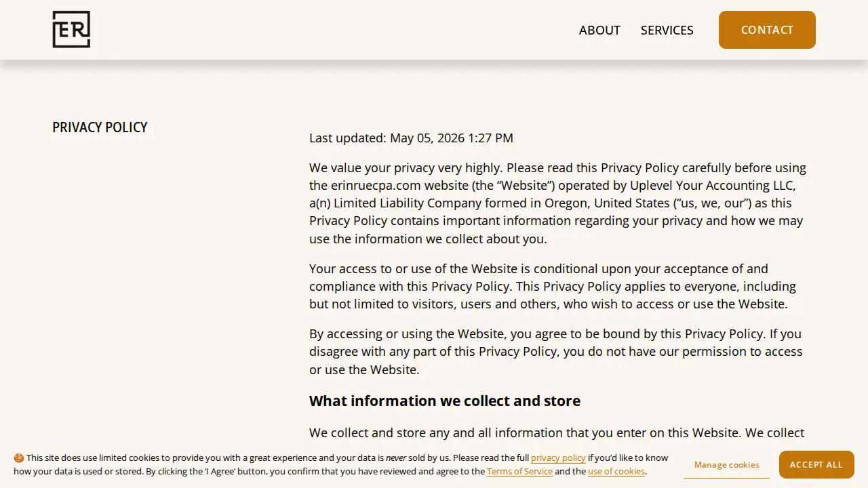Click the cookie emoji in banner
868x488 pixels.
19,458
